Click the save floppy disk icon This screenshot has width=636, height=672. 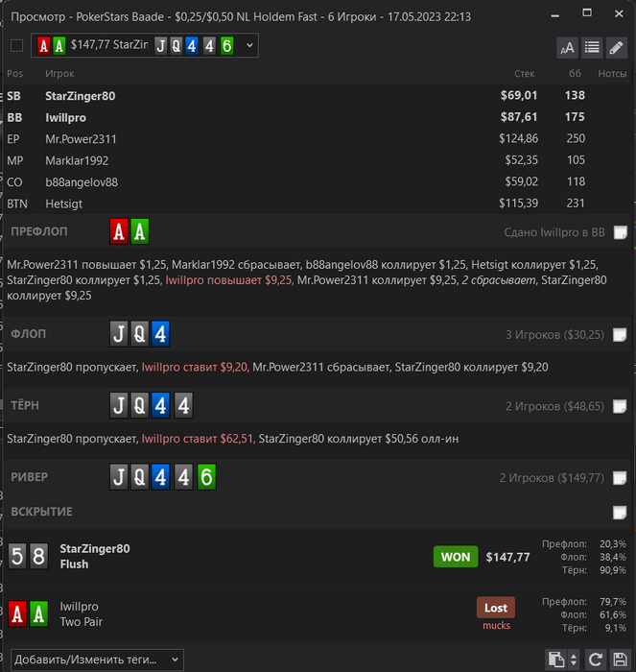(620, 660)
